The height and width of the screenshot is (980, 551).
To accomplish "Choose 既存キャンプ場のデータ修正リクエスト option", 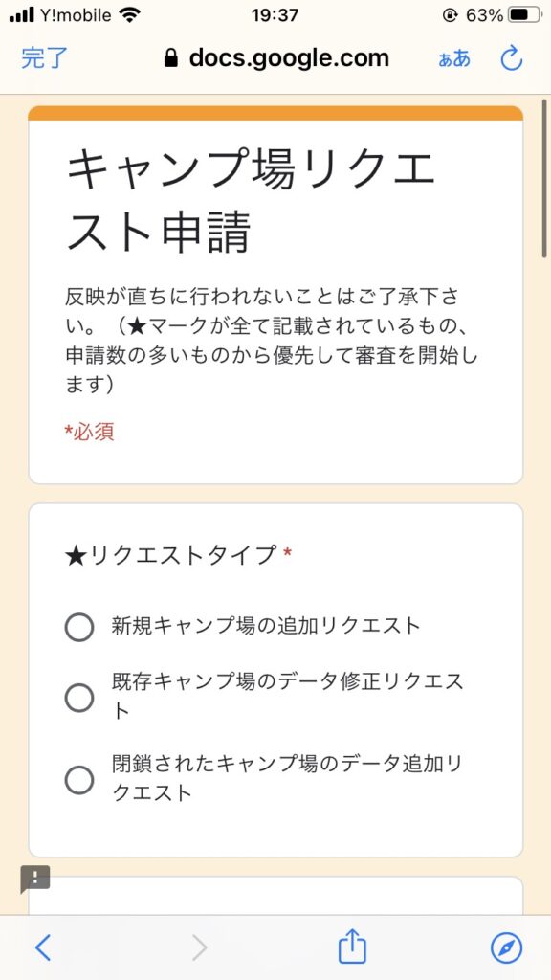I will (79, 698).
